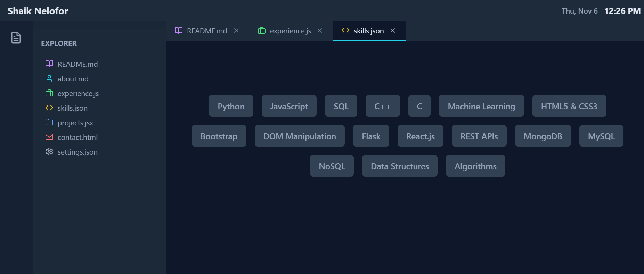This screenshot has width=644, height=274.
Task: Click the envelope icon beside contact.html
Action: (49, 137)
